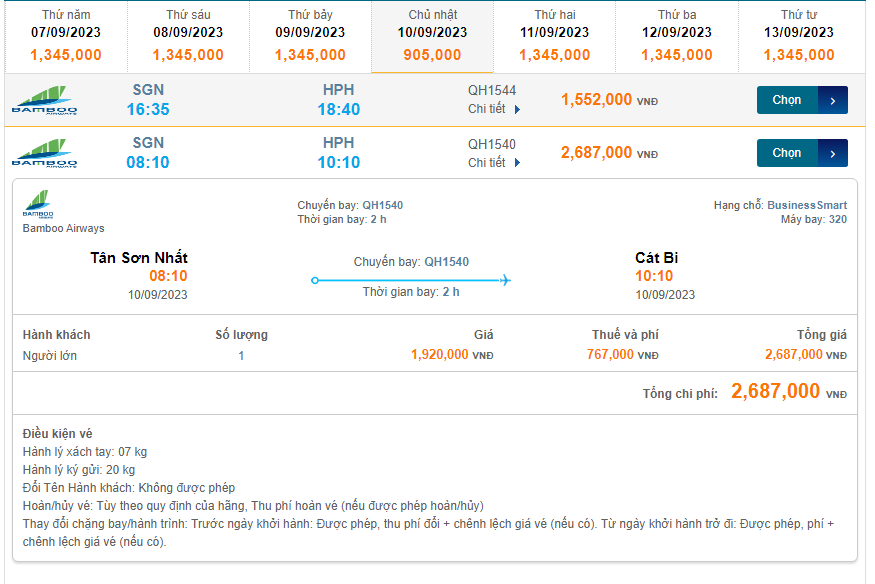Expand Chi tiết for flight QH1544
This screenshot has width=875, height=584.
[494, 109]
